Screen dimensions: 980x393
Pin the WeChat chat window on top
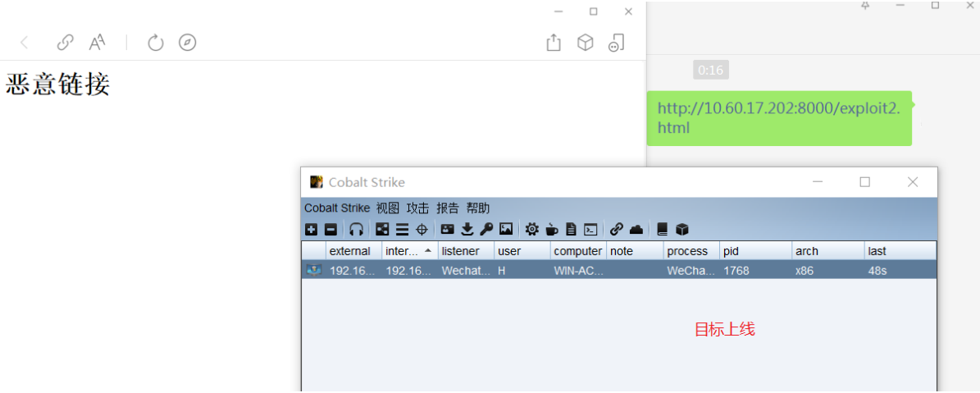pyautogui.click(x=865, y=5)
